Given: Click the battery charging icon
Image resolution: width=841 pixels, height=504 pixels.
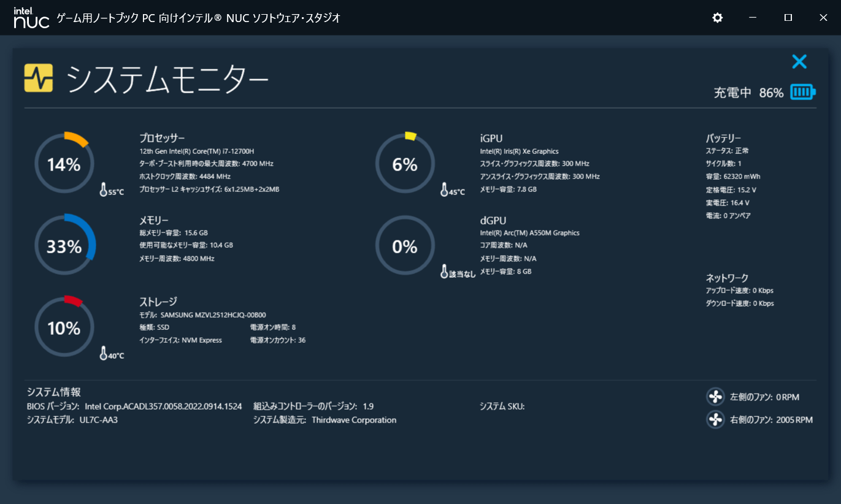Looking at the screenshot, I should [x=803, y=93].
